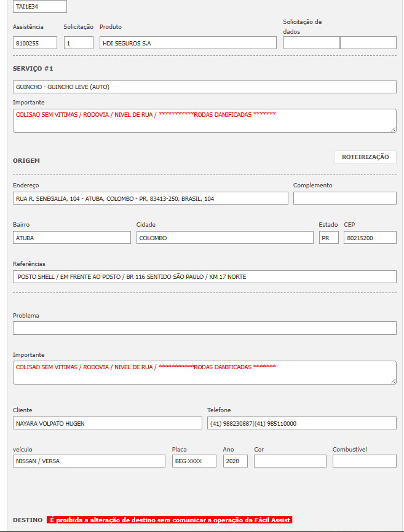Select the Telefone field

point(301,423)
